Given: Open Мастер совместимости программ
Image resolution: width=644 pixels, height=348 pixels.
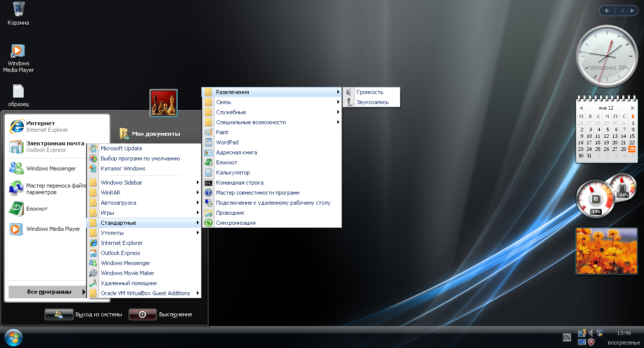Looking at the screenshot, I should [272, 193].
